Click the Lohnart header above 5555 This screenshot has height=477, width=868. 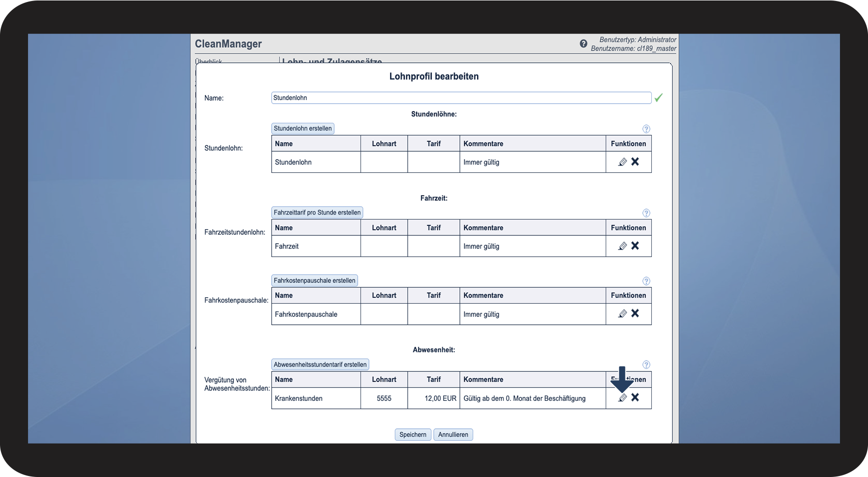(x=384, y=379)
